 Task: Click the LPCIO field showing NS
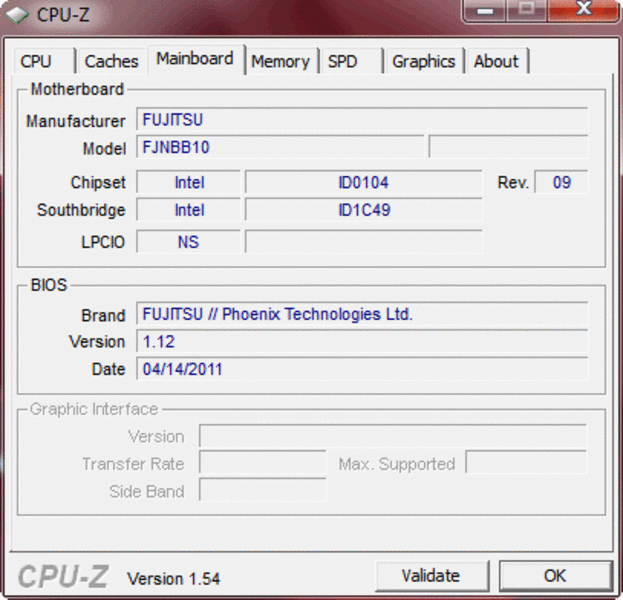[189, 242]
